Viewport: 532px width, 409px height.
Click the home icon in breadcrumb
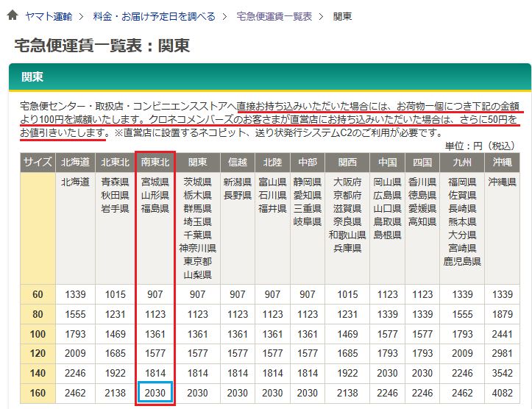click(x=13, y=15)
